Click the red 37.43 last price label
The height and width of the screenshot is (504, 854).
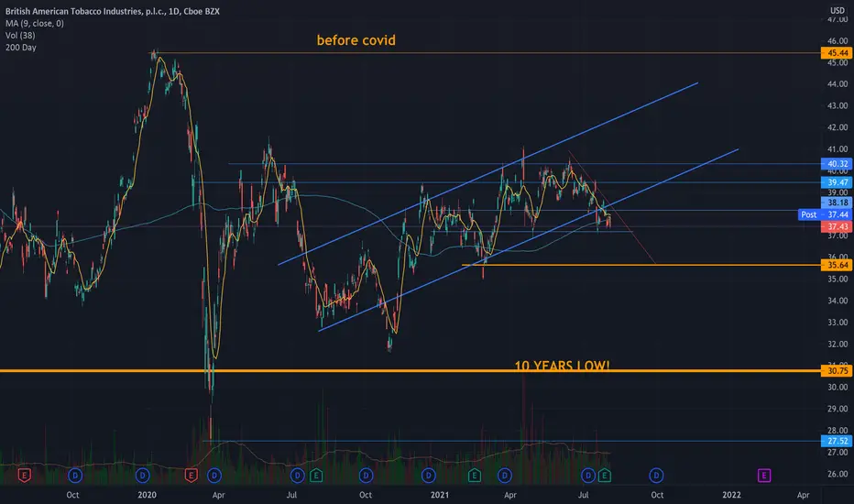836,226
